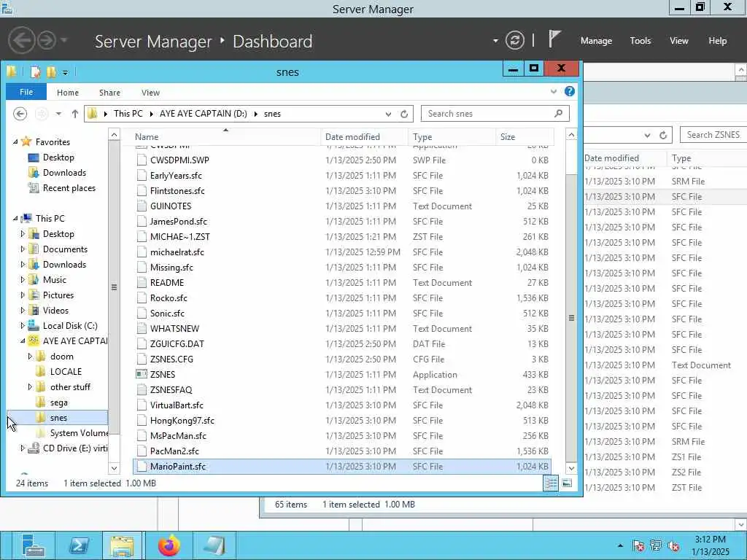Select the HongKong97.sfc file
747x560 pixels.
pyautogui.click(x=182, y=421)
